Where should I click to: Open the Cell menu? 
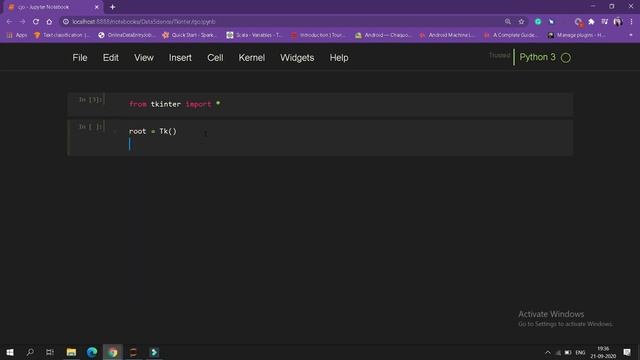pyautogui.click(x=215, y=58)
